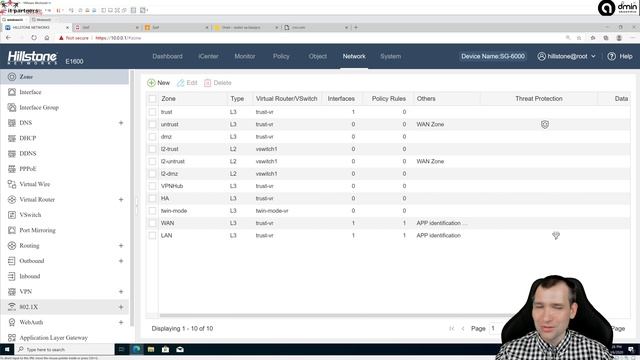Check the dmz zone row
Viewport: 640px width, 360px height.
point(152,137)
